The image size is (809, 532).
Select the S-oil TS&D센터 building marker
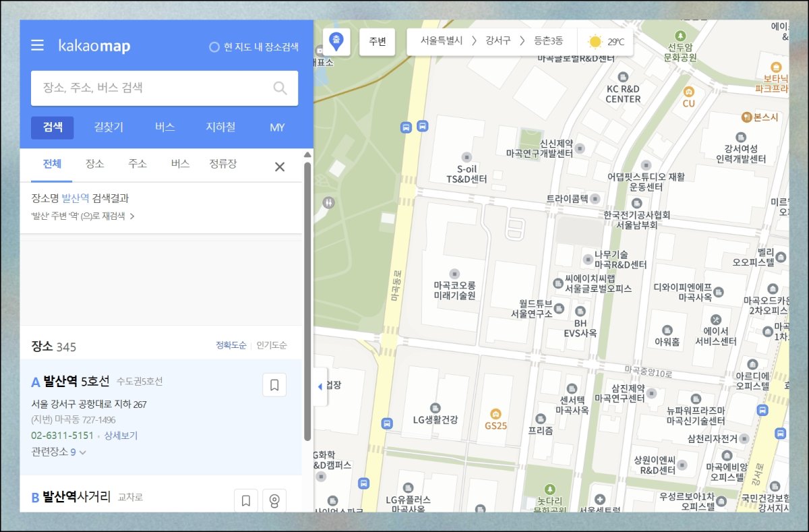point(467,156)
